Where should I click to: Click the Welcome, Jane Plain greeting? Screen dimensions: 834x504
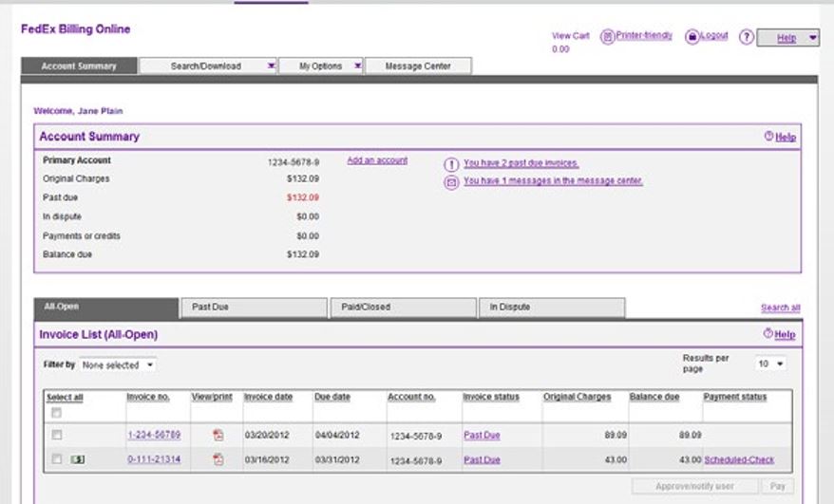pos(78,111)
